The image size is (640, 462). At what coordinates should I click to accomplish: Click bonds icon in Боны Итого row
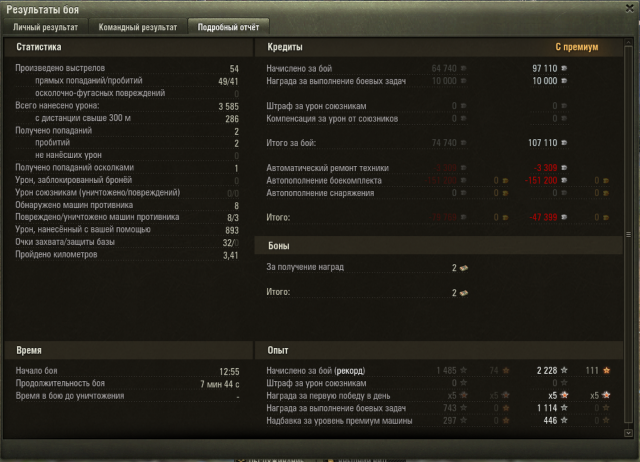pos(464,293)
